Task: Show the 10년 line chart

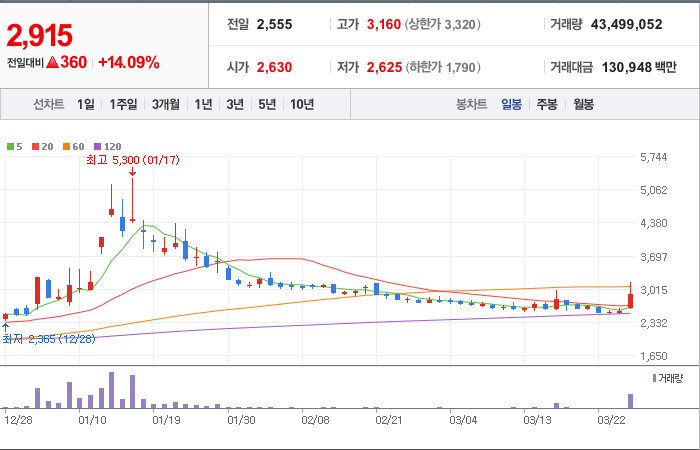Action: 302,104
